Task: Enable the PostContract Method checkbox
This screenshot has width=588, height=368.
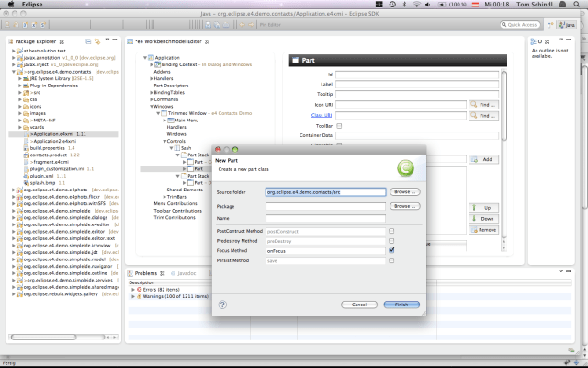Action: tap(391, 231)
